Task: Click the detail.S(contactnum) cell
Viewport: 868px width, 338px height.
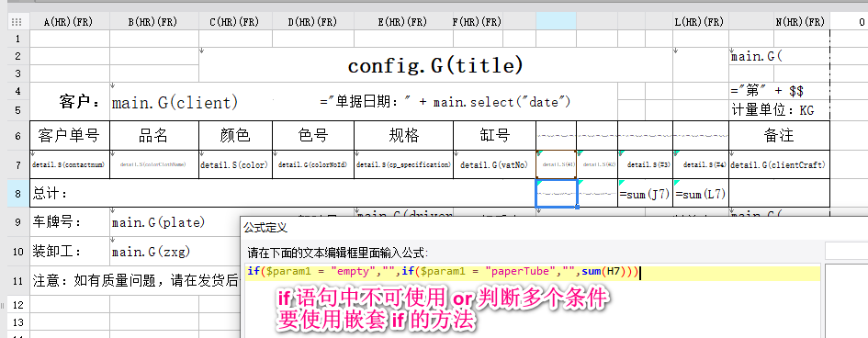Action: point(70,164)
